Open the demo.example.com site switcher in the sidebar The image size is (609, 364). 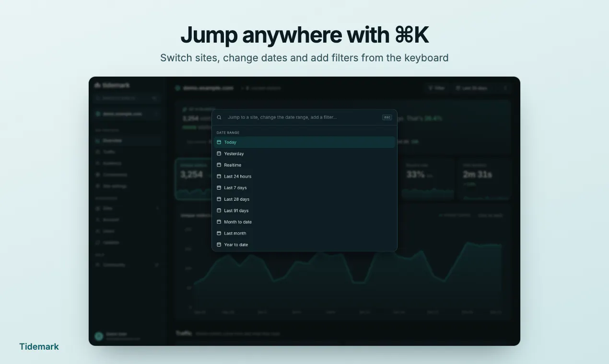pyautogui.click(x=127, y=114)
